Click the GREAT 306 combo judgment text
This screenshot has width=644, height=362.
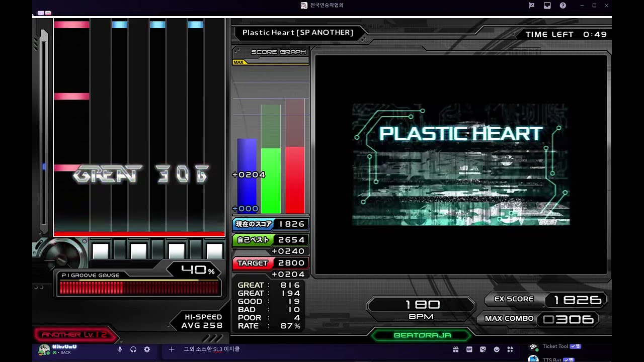141,174
